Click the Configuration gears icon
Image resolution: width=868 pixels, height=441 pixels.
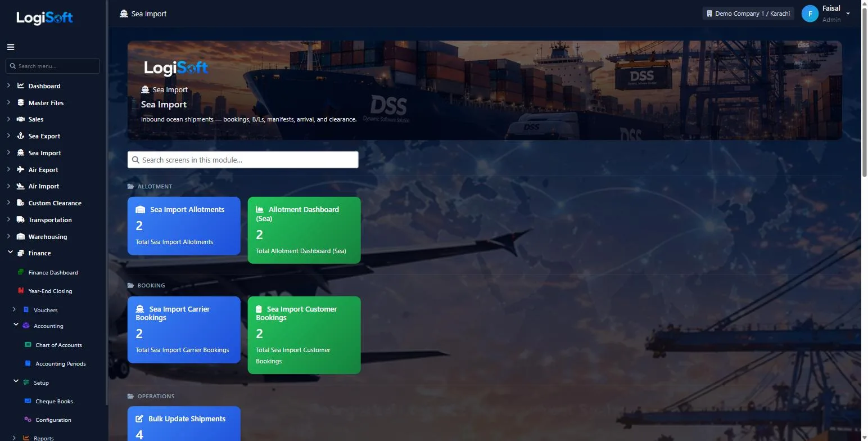point(28,420)
